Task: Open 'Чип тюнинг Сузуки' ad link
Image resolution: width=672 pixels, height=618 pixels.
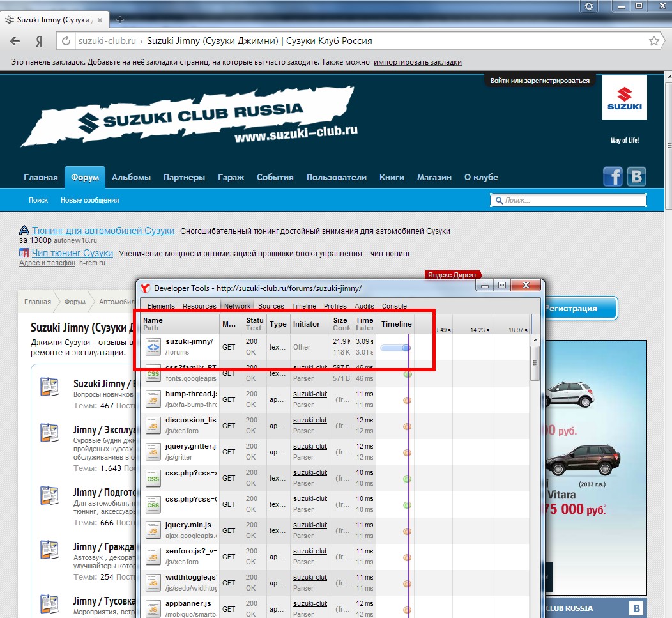Action: pyautogui.click(x=72, y=253)
